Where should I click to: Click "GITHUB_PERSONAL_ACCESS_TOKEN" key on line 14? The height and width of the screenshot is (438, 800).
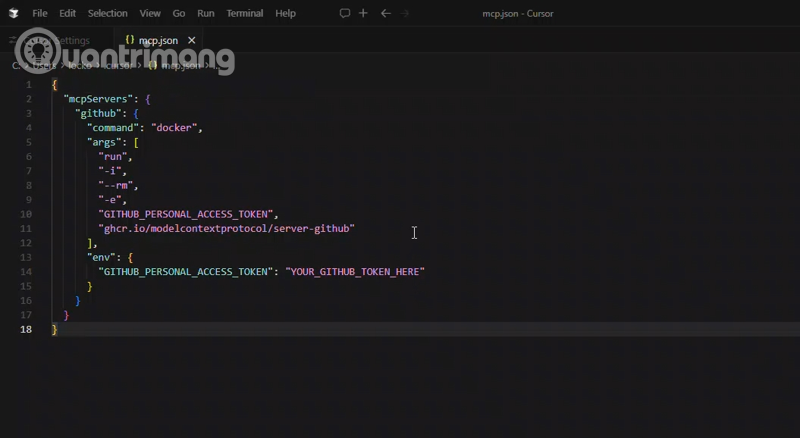click(x=186, y=272)
